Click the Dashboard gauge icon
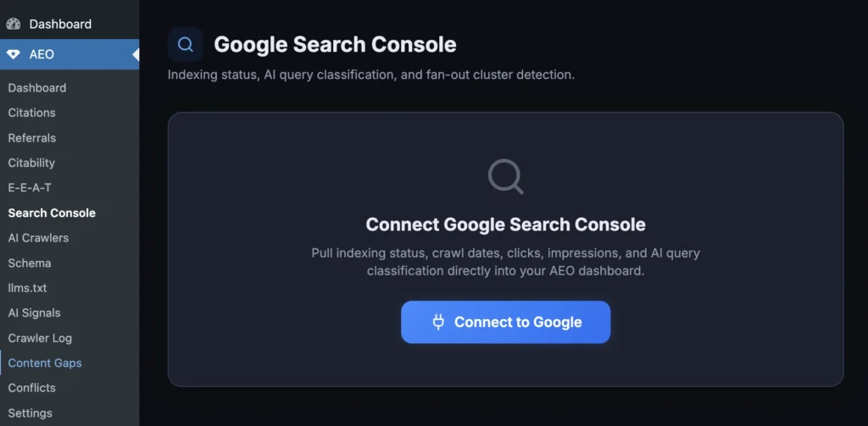Image resolution: width=868 pixels, height=426 pixels. pyautogui.click(x=14, y=24)
